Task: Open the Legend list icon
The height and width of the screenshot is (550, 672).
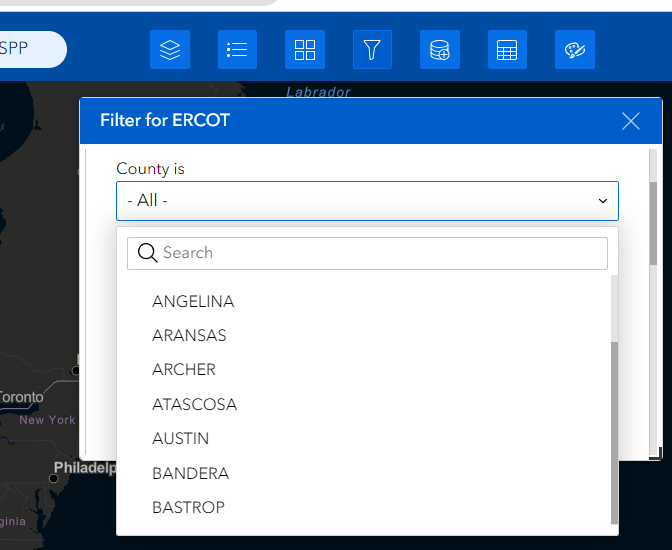Action: click(x=237, y=50)
